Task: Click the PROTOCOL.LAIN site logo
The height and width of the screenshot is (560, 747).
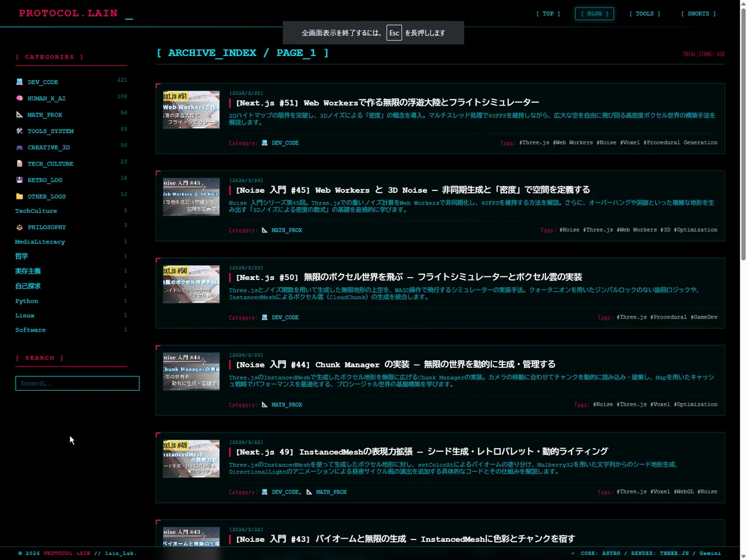Action: click(x=68, y=13)
